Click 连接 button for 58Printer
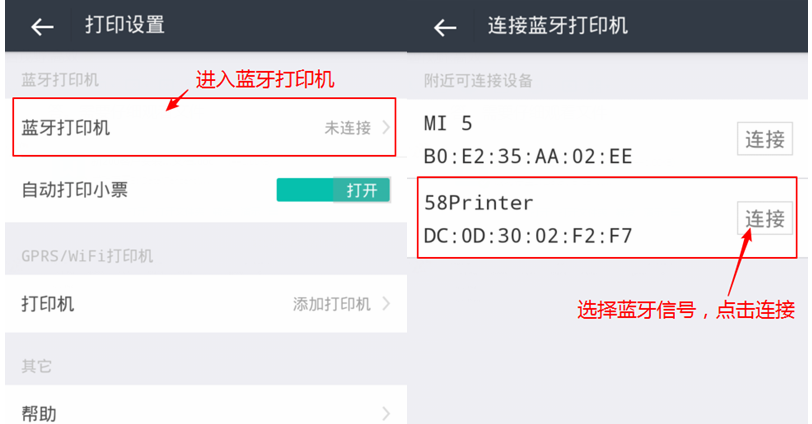Viewport: 812px width, 424px height. click(x=765, y=218)
